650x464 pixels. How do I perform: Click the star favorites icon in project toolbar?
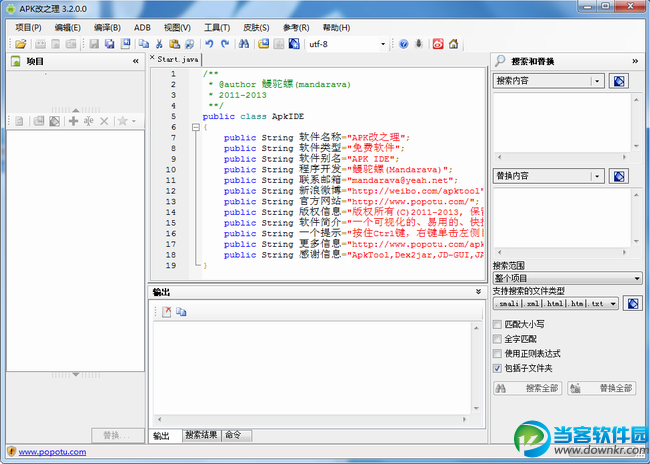click(x=122, y=121)
